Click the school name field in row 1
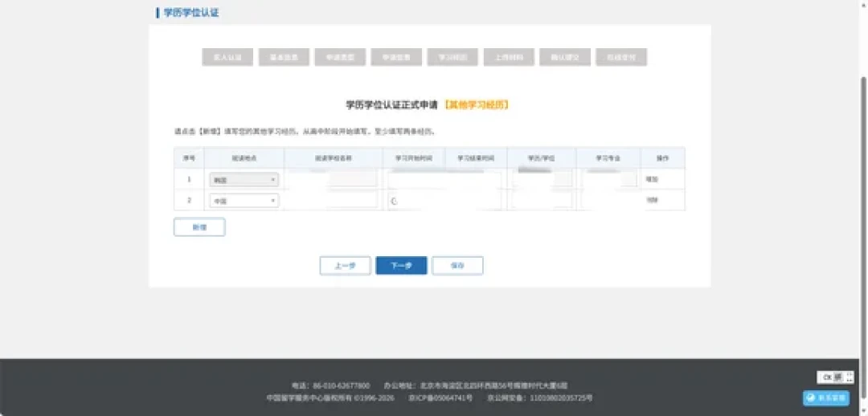Viewport: 868px width, 416px height. [x=333, y=179]
